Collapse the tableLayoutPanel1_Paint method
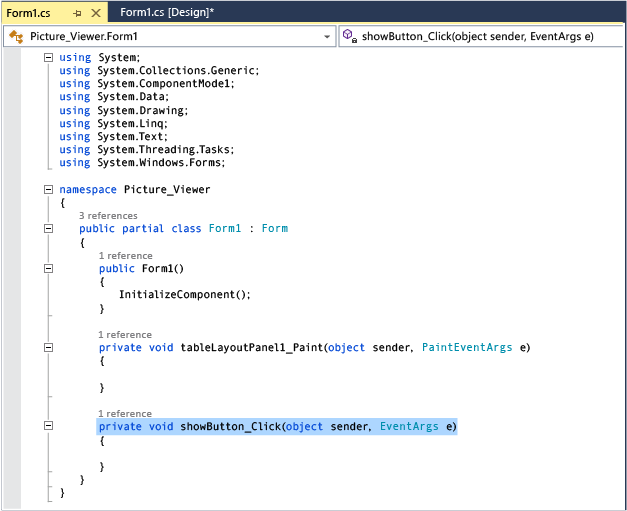The image size is (627, 511). click(x=48, y=347)
